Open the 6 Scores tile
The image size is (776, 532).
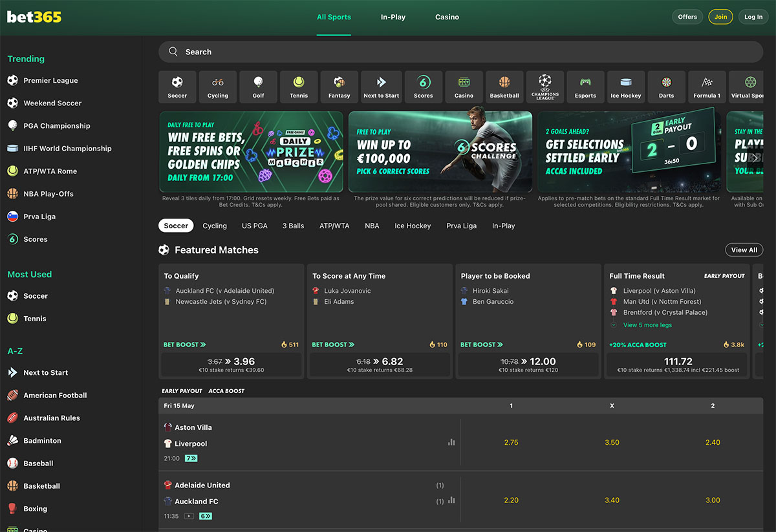coord(424,87)
